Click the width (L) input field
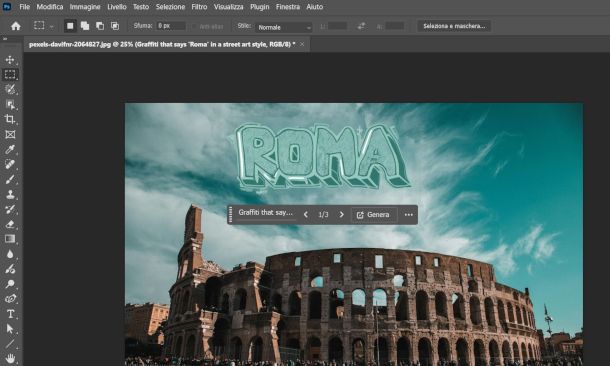The width and height of the screenshot is (610, 366). click(337, 26)
